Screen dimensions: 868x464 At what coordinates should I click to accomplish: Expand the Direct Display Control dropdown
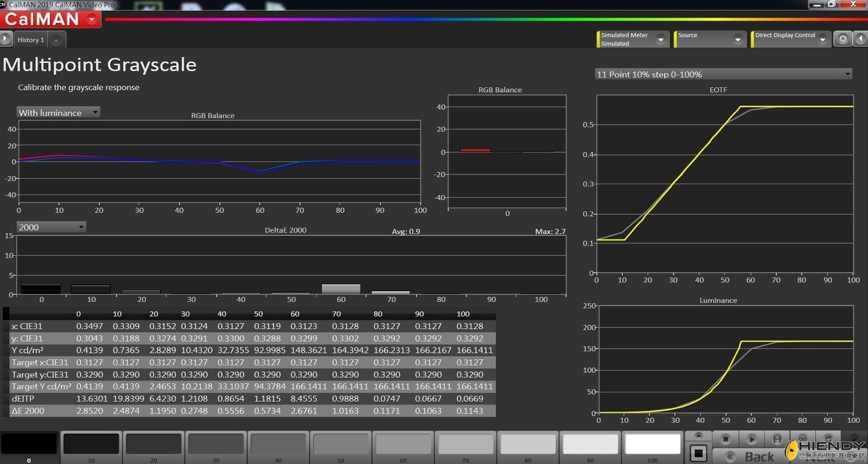(822, 39)
